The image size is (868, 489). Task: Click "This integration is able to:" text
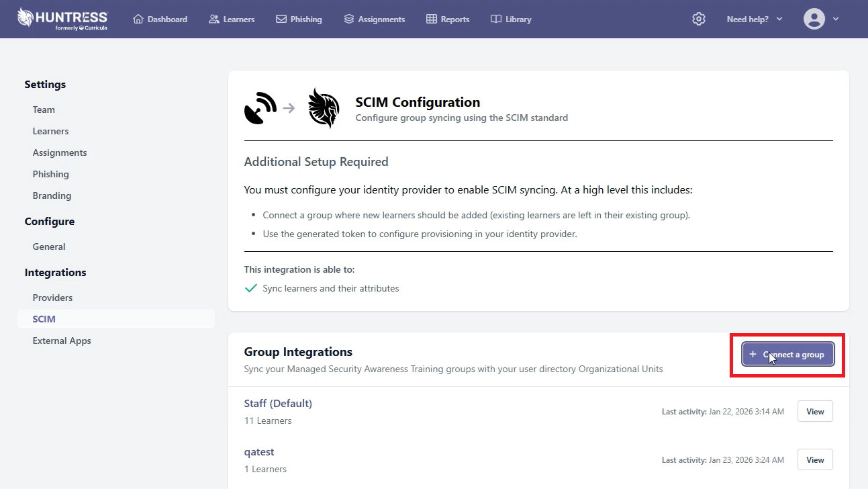click(299, 270)
